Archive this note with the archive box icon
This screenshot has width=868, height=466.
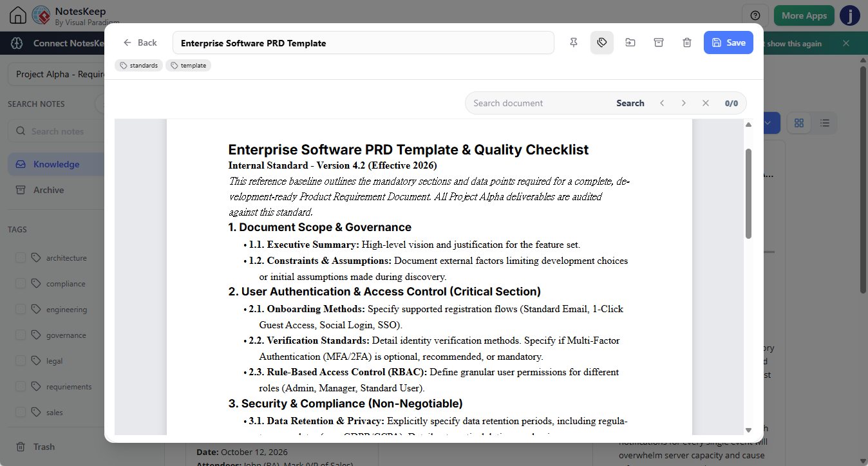(659, 42)
